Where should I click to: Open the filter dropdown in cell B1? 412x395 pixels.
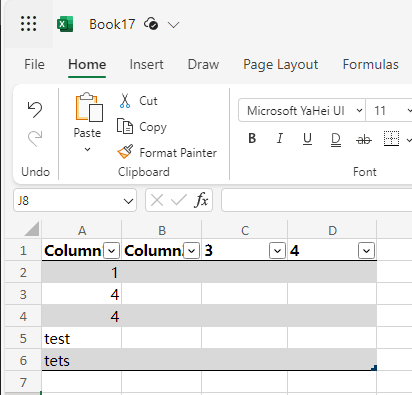pos(191,251)
